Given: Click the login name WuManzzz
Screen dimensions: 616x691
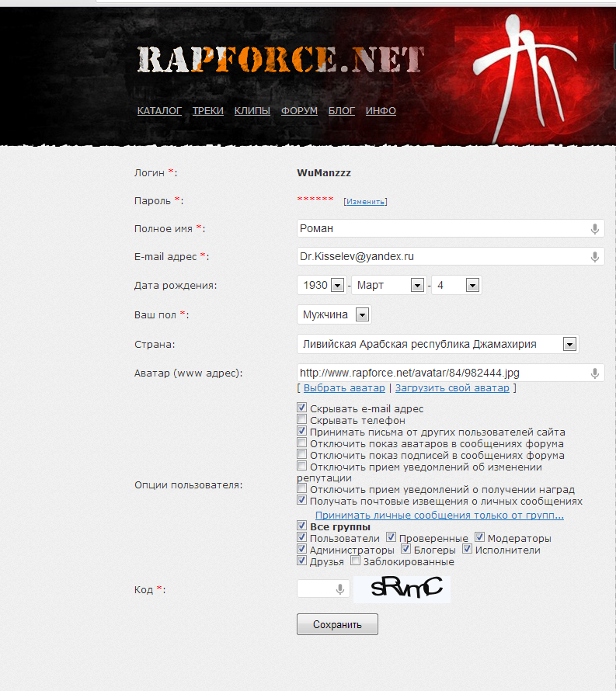Looking at the screenshot, I should tap(324, 172).
